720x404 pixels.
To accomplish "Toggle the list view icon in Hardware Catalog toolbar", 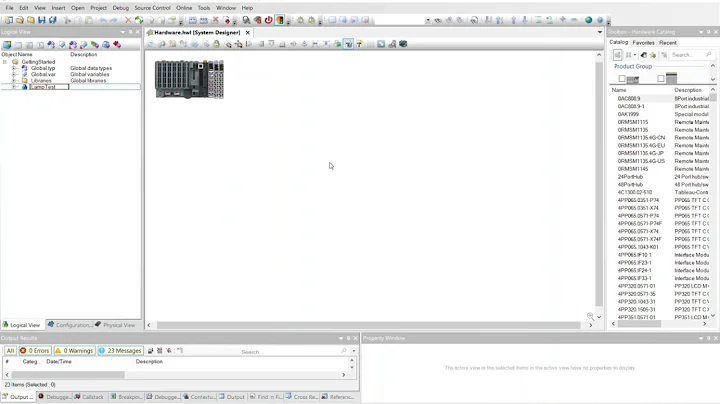I will [x=617, y=55].
